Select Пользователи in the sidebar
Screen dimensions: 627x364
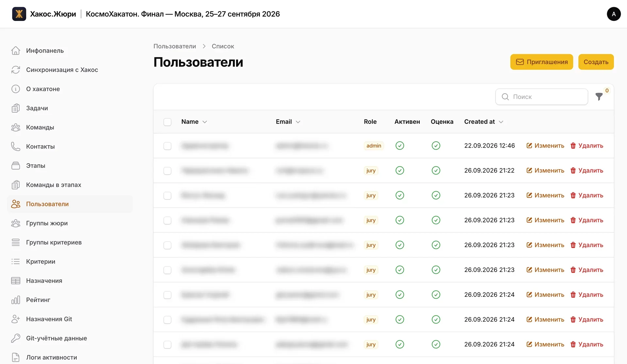[x=70, y=204]
